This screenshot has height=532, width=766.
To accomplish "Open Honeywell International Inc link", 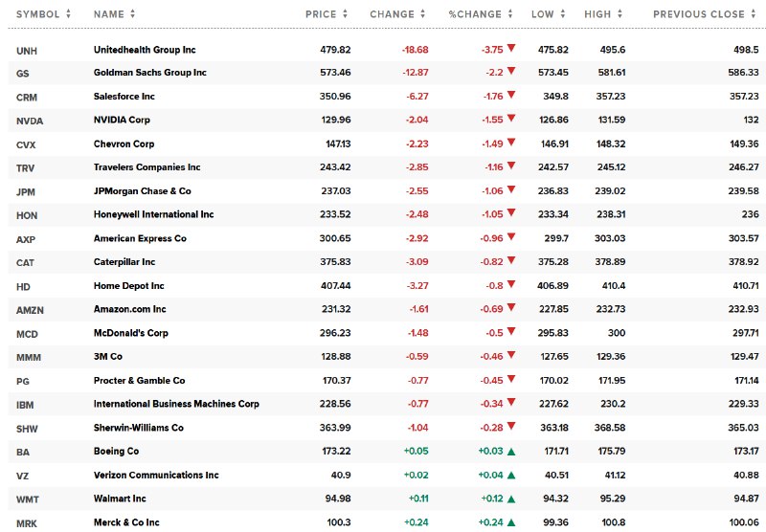I will tap(154, 214).
